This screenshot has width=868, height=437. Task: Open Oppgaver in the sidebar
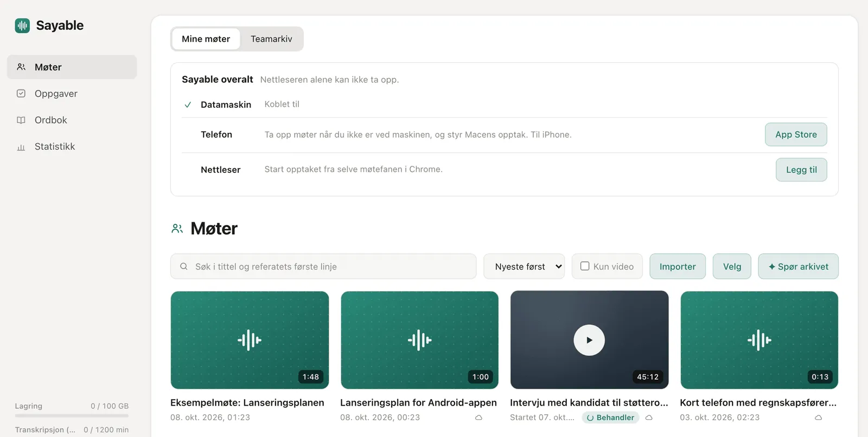[x=72, y=94]
